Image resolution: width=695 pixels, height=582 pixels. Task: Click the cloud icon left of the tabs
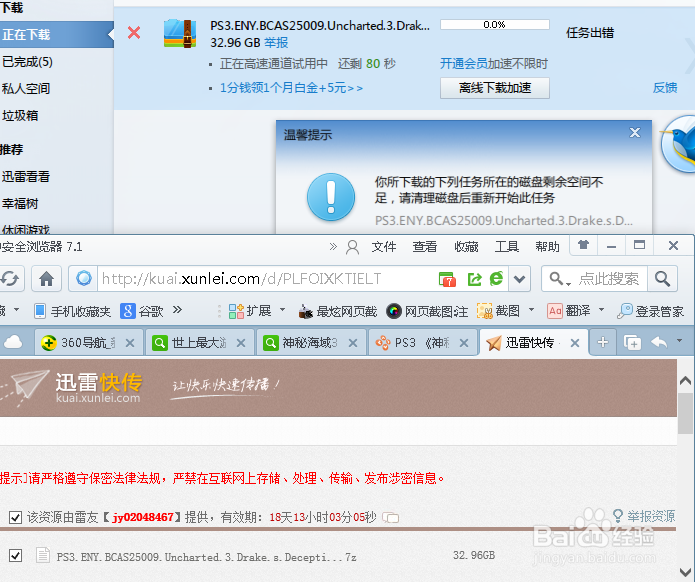click(x=13, y=342)
